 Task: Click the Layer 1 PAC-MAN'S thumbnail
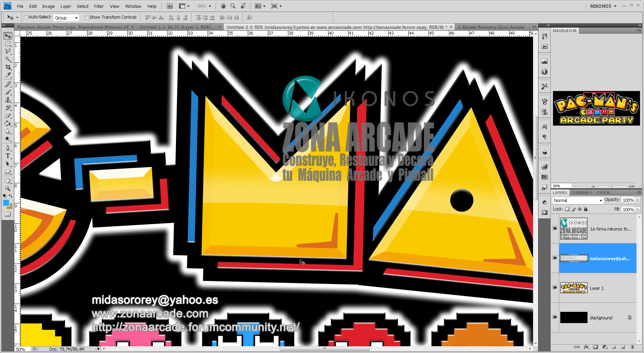click(x=574, y=288)
